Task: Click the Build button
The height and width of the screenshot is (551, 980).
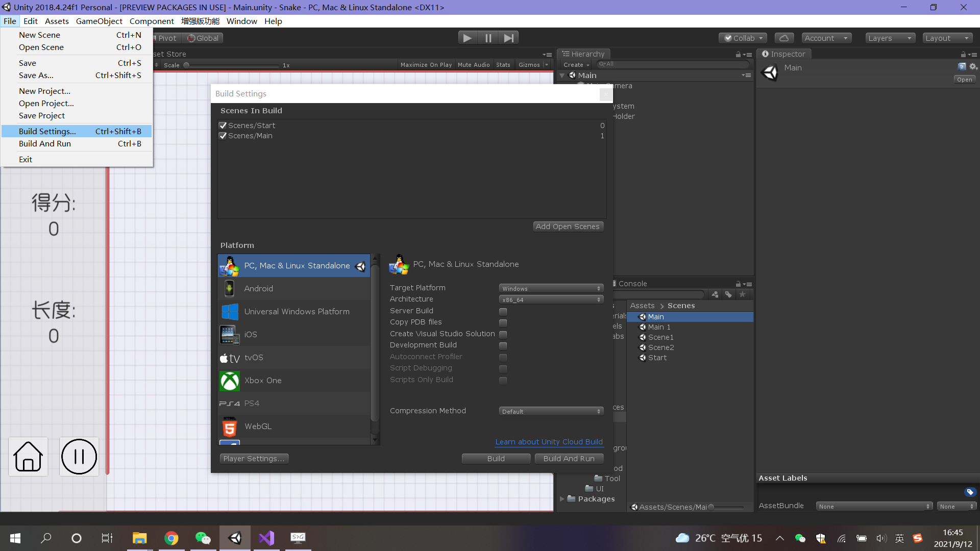Action: 496,459
